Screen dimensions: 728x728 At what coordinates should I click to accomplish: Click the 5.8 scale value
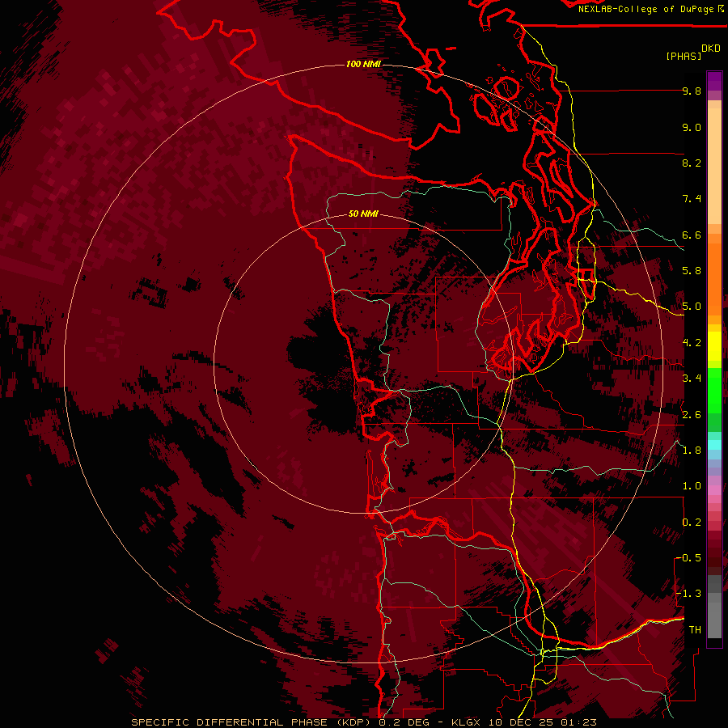pyautogui.click(x=692, y=271)
